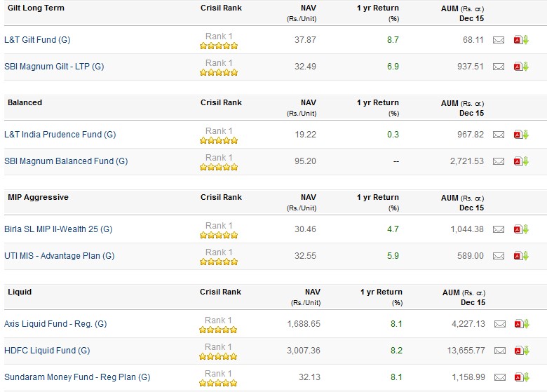Click 1 yr Return header in Liquid table
Viewport: 547px width, 392px height.
[x=381, y=292]
